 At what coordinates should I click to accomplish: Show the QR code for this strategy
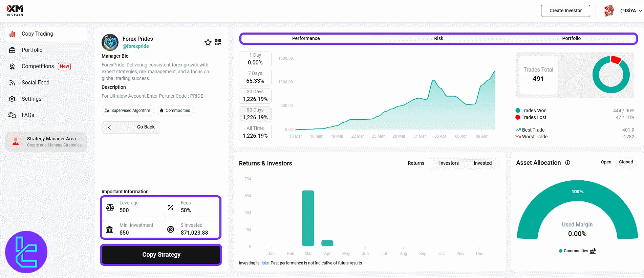point(218,42)
